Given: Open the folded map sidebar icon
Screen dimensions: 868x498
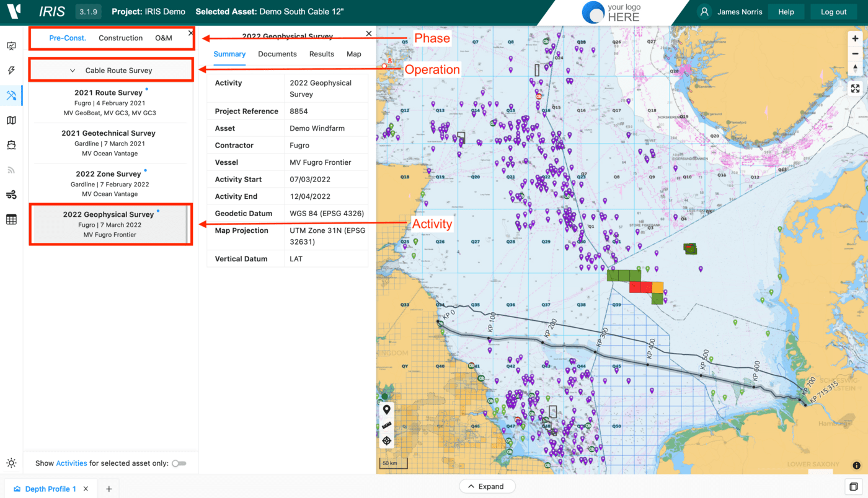Looking at the screenshot, I should [x=11, y=120].
